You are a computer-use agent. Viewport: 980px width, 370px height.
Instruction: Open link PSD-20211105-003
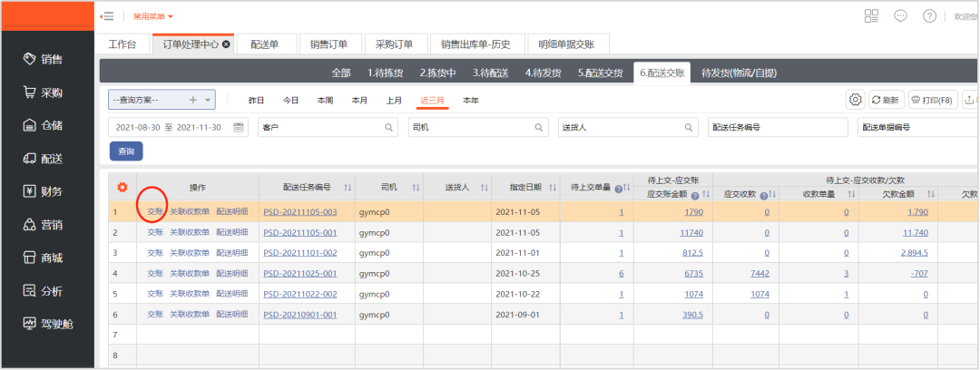[299, 212]
